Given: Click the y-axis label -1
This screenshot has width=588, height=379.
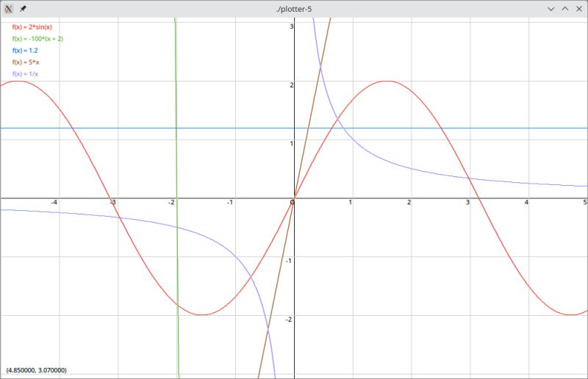Looking at the screenshot, I should pyautogui.click(x=288, y=261).
